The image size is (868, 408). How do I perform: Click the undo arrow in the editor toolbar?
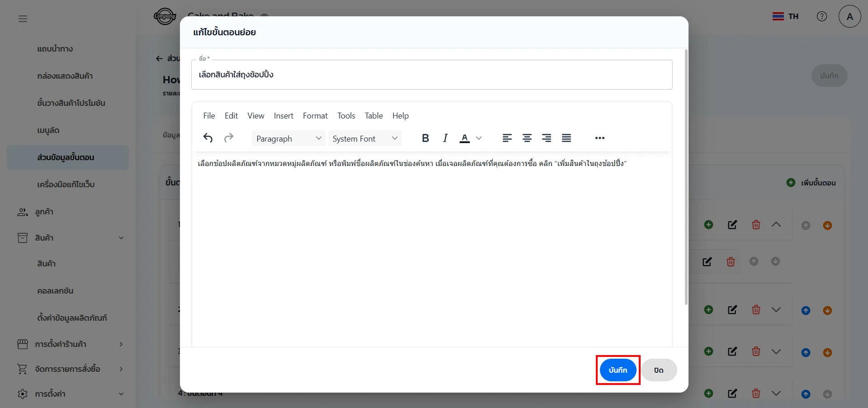coord(208,138)
